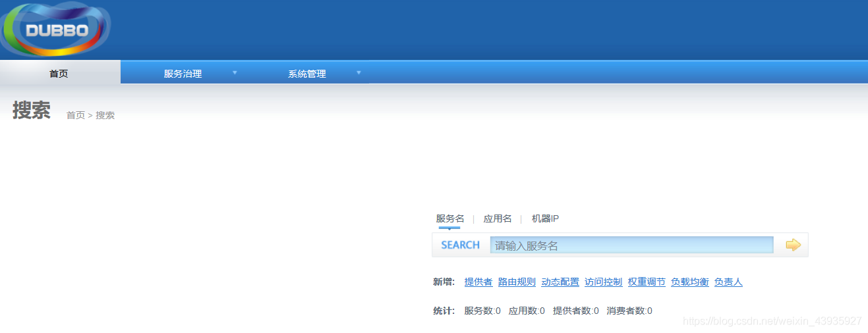This screenshot has width=868, height=333.
Task: Expand the 系统管理 dropdown arrow
Action: pyautogui.click(x=359, y=72)
